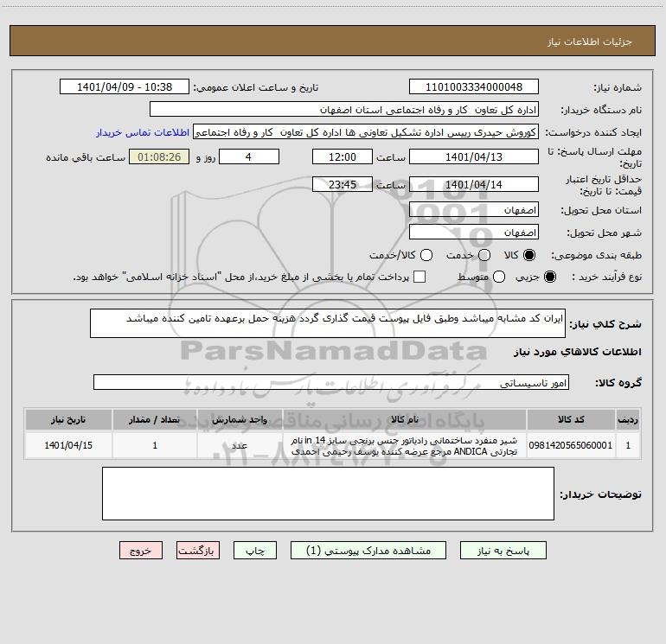Click the کد کالا column header
Image resolution: width=666 pixels, height=644 pixels.
tap(571, 419)
